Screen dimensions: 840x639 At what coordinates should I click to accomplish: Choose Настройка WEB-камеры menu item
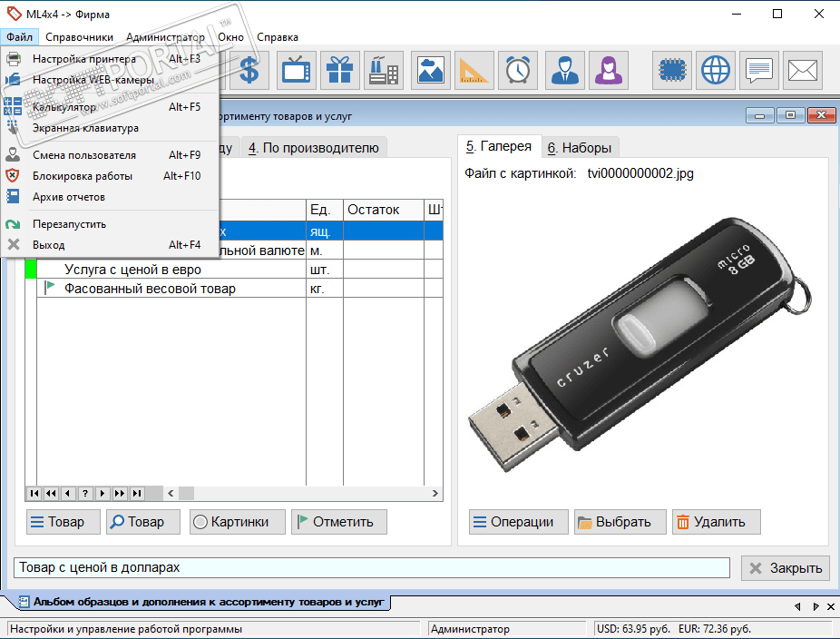[x=110, y=80]
